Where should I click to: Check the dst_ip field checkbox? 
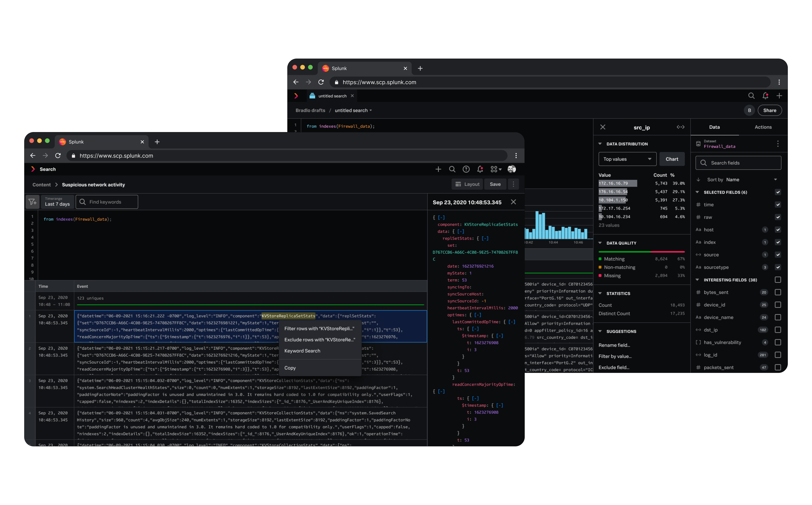pyautogui.click(x=778, y=330)
